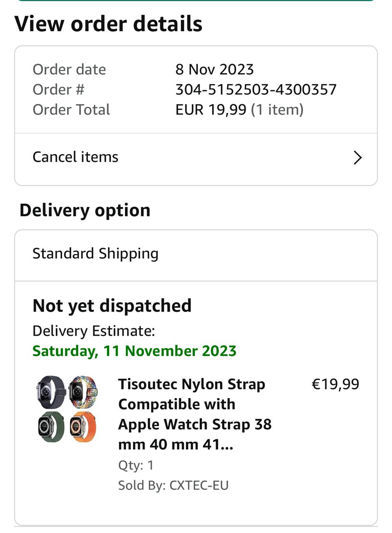
Task: Tap the Cancel items row label
Action: pos(75,157)
